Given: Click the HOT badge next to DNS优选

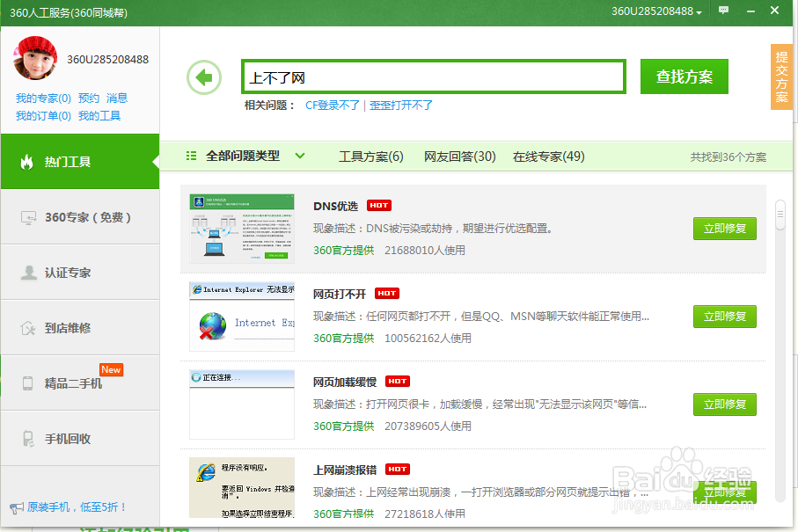Looking at the screenshot, I should click(378, 206).
